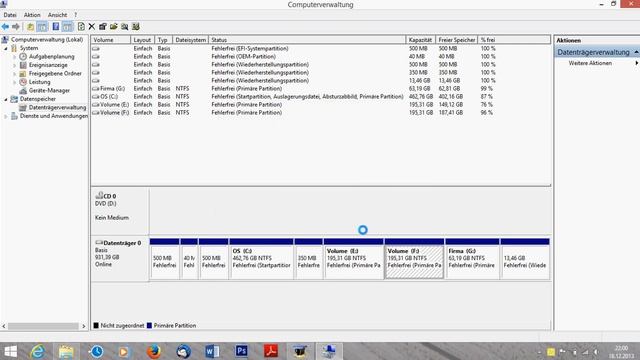Sort by the Volume column header
This screenshot has height=360, width=640.
coord(111,40)
